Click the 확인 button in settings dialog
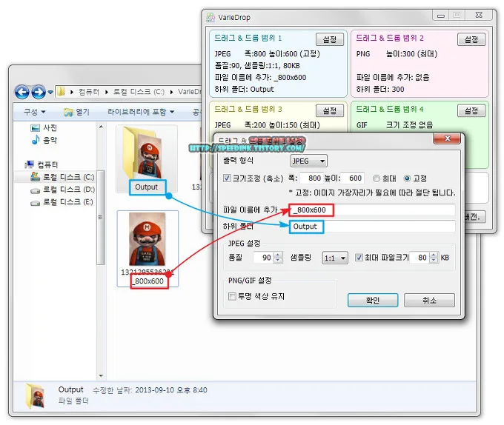The width and height of the screenshot is (504, 425). [x=373, y=300]
